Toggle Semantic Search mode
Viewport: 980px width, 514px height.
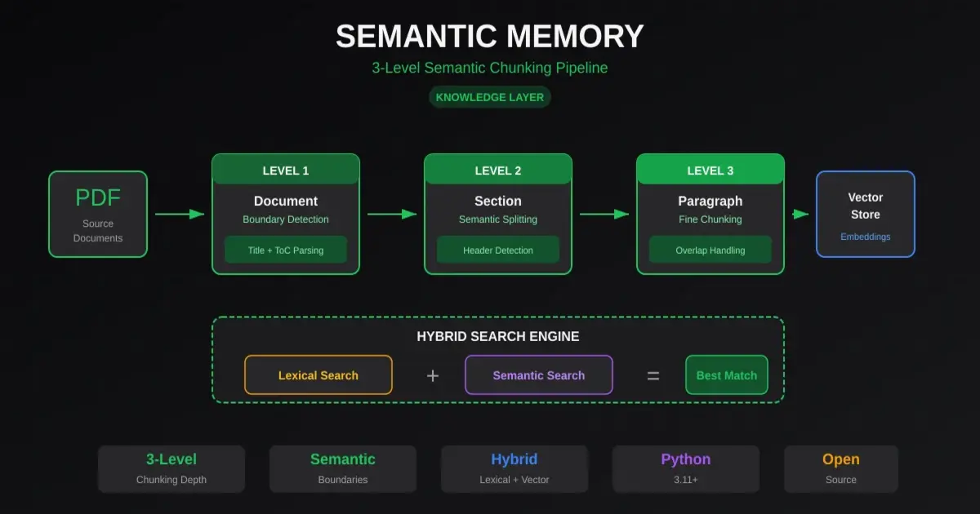click(538, 374)
